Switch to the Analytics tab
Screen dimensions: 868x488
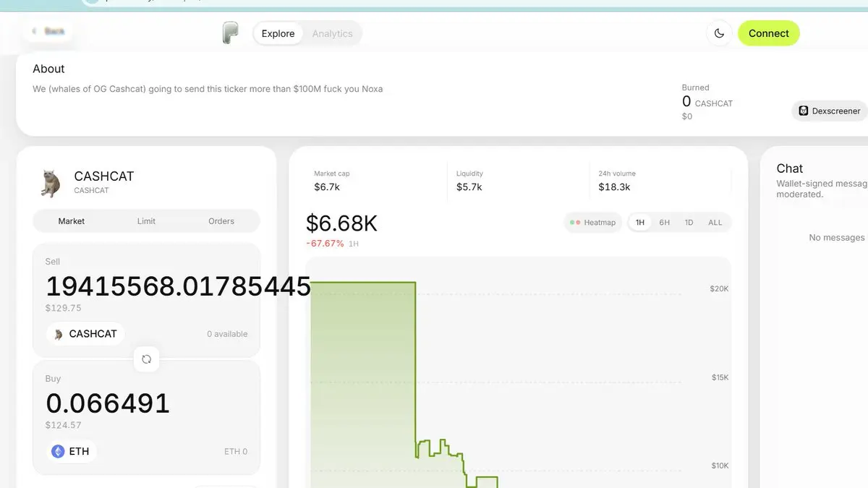(x=333, y=33)
